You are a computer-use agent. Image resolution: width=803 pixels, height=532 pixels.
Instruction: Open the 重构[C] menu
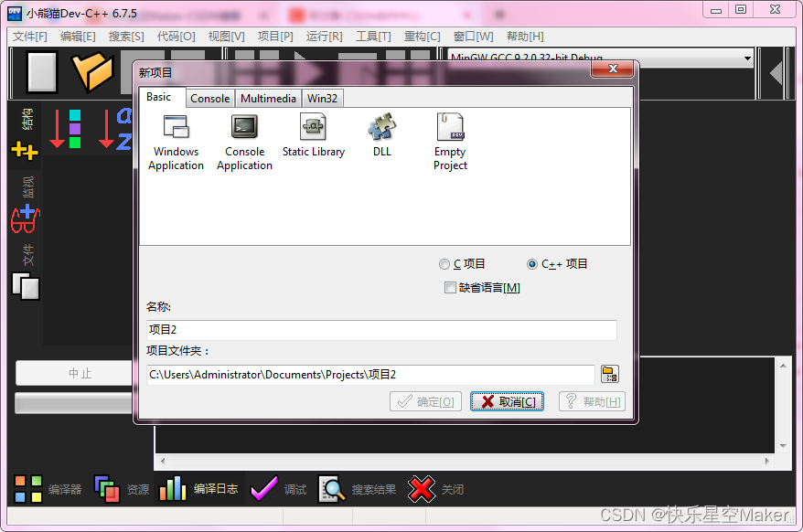[x=422, y=37]
